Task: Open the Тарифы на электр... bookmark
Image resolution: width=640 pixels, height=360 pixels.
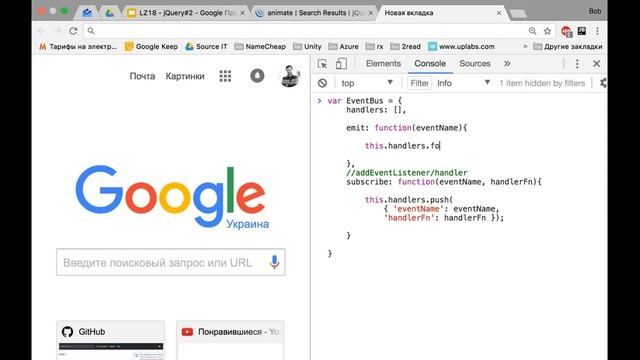Action: click(78, 47)
